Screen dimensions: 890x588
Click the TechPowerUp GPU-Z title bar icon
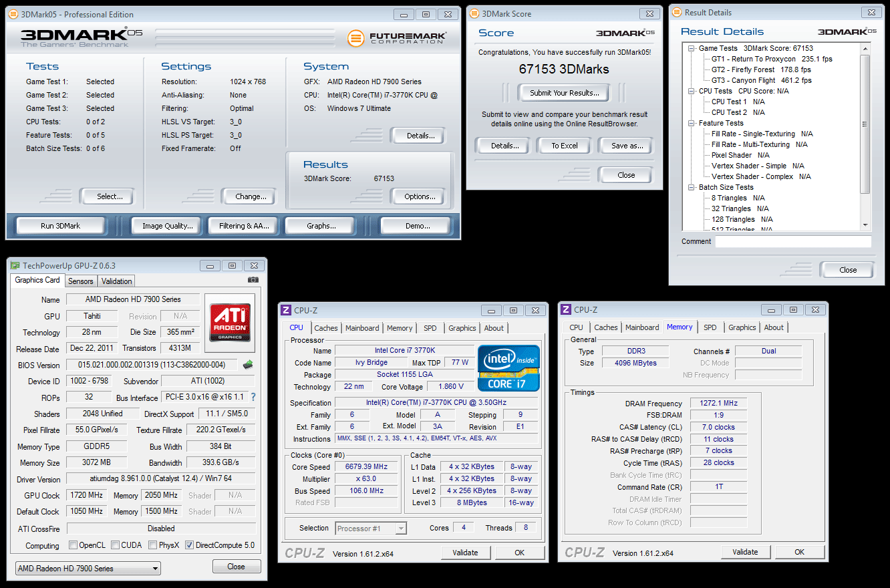(15, 265)
